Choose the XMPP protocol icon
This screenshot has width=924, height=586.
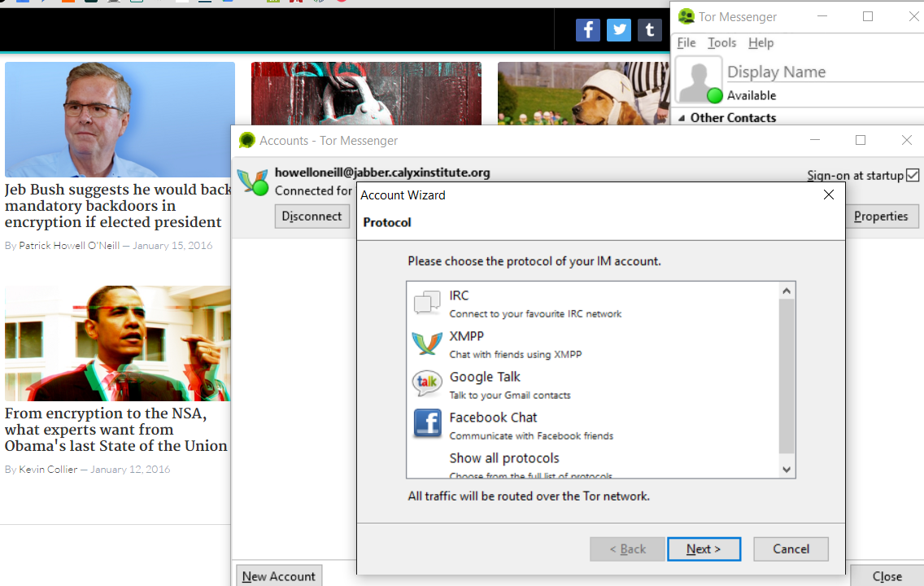point(427,343)
